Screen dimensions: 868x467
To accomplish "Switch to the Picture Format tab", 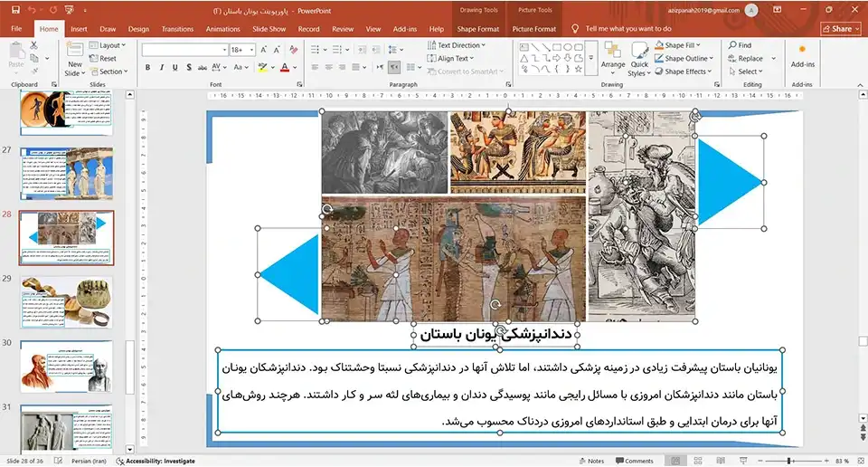I will [x=534, y=29].
